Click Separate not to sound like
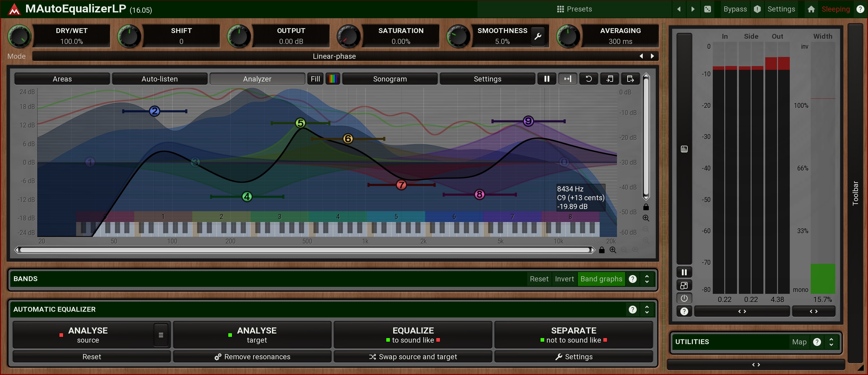The image size is (868, 375). click(574, 335)
